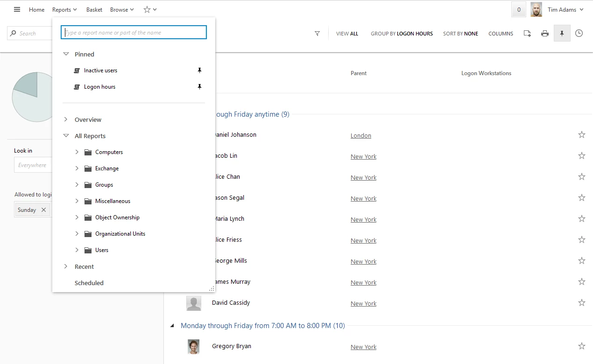Collapse the Monday through Friday 7:00 AM group
The image size is (593, 364).
172,326
